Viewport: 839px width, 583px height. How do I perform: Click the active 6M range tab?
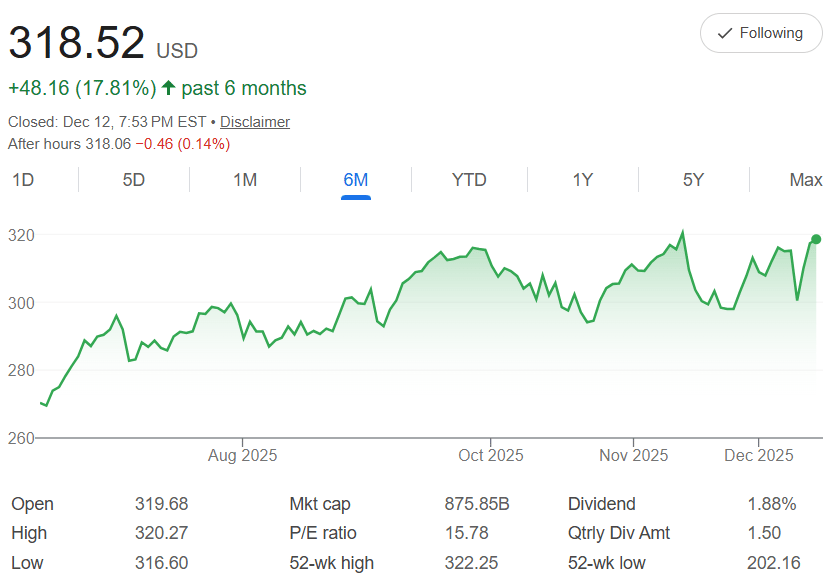pos(356,180)
